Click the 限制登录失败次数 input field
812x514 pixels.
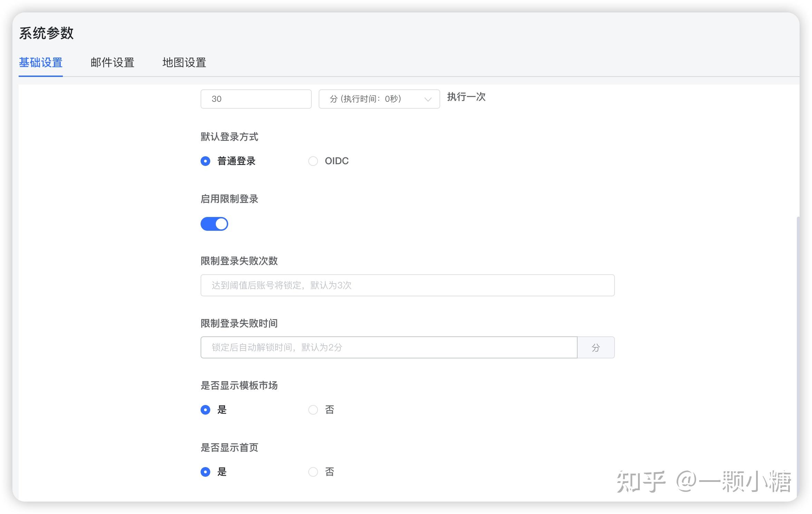coord(407,285)
